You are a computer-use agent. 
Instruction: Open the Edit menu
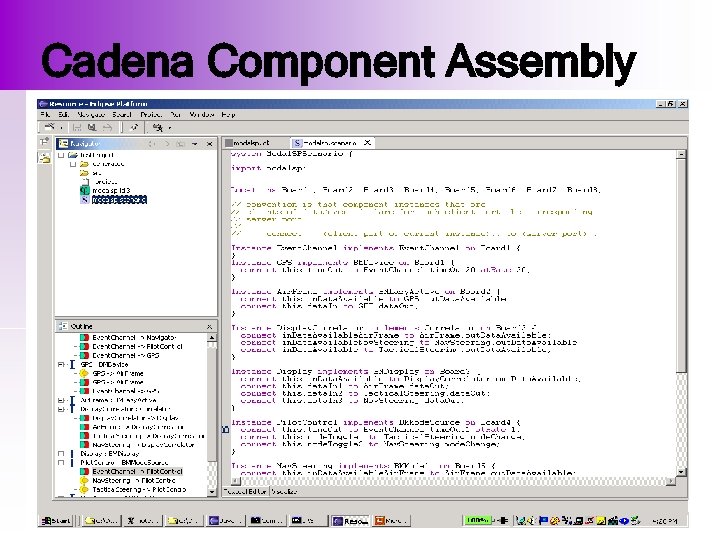click(x=63, y=115)
